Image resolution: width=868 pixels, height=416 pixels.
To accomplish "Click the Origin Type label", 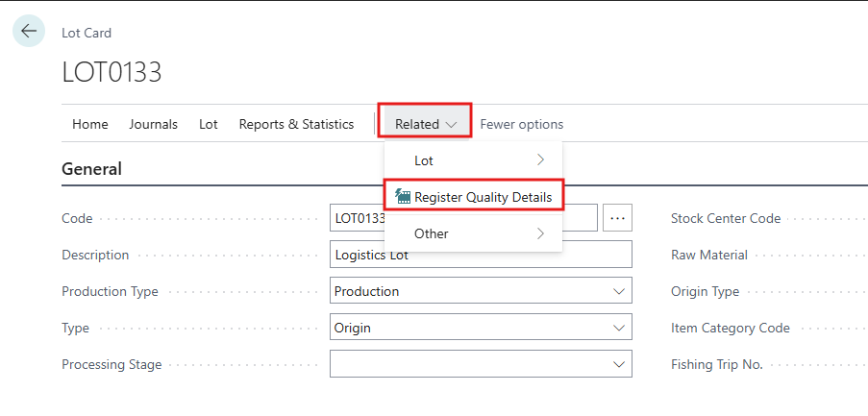I will (x=705, y=291).
